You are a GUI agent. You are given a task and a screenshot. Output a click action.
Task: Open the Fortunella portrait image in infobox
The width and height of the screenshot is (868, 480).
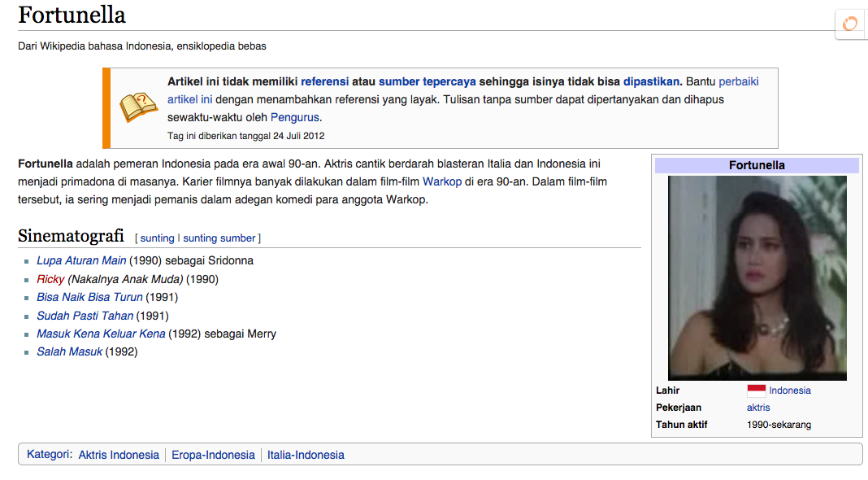(x=757, y=278)
